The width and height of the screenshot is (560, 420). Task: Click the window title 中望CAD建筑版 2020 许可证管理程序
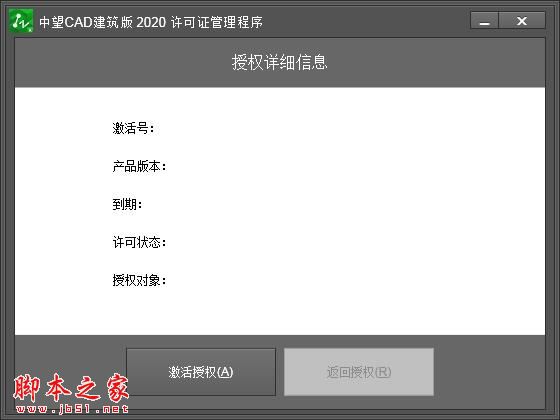coord(151,22)
